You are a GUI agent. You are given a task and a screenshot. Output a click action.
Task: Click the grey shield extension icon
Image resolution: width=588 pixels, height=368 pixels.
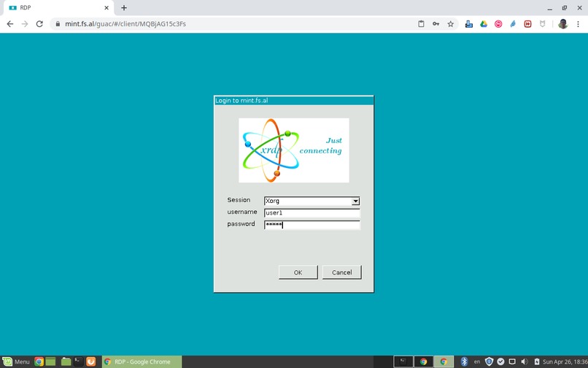pos(542,24)
